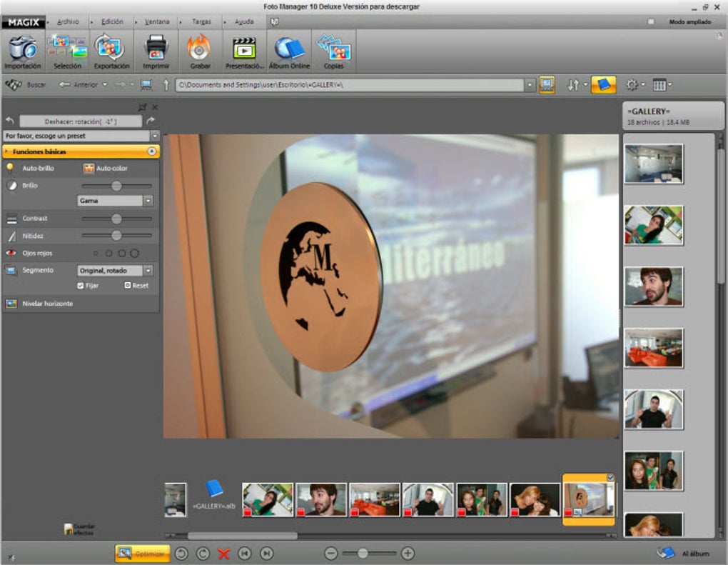Toggle selection checkmark on highlighted filmstrip thumbnail
This screenshot has height=565, width=728.
[x=610, y=478]
